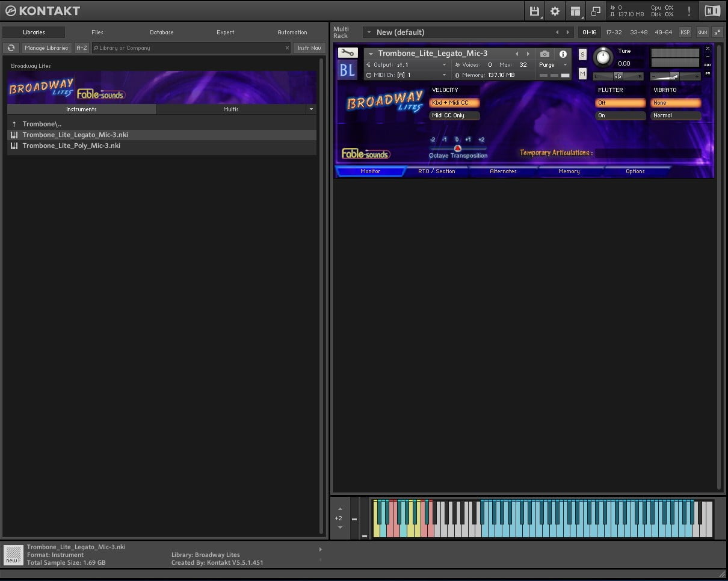This screenshot has width=728, height=581.
Task: Open the save/load files menu icon
Action: pos(534,11)
